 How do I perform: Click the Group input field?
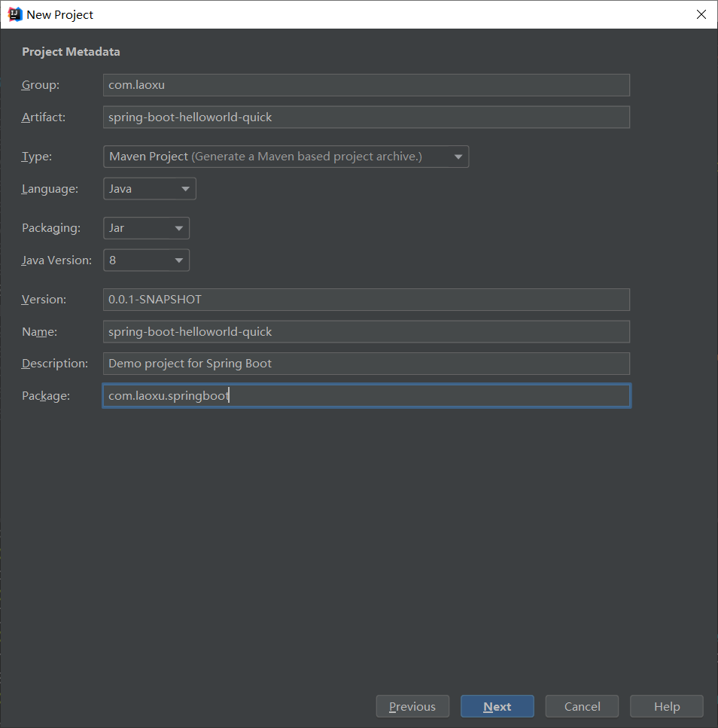[367, 85]
